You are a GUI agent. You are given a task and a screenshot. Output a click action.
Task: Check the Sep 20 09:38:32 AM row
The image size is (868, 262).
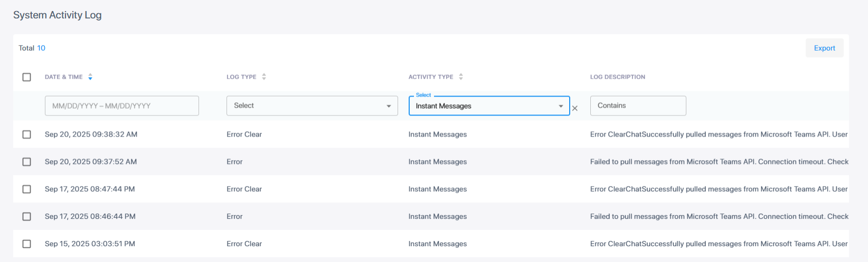click(x=27, y=134)
